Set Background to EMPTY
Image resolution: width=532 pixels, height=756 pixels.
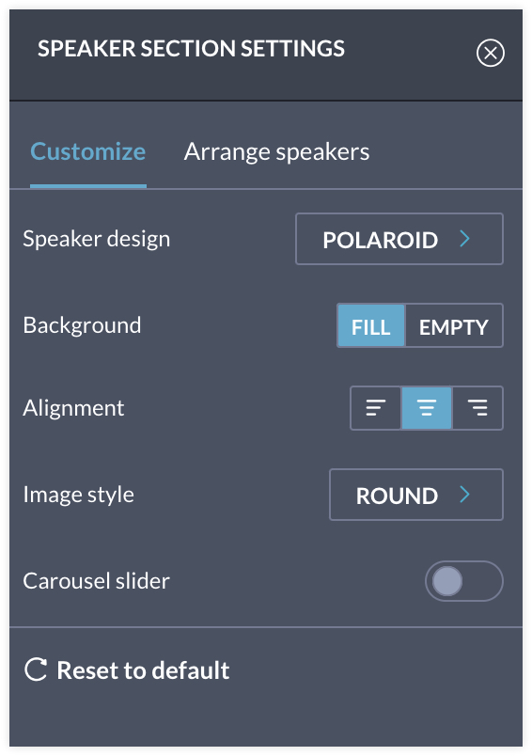[x=454, y=325]
